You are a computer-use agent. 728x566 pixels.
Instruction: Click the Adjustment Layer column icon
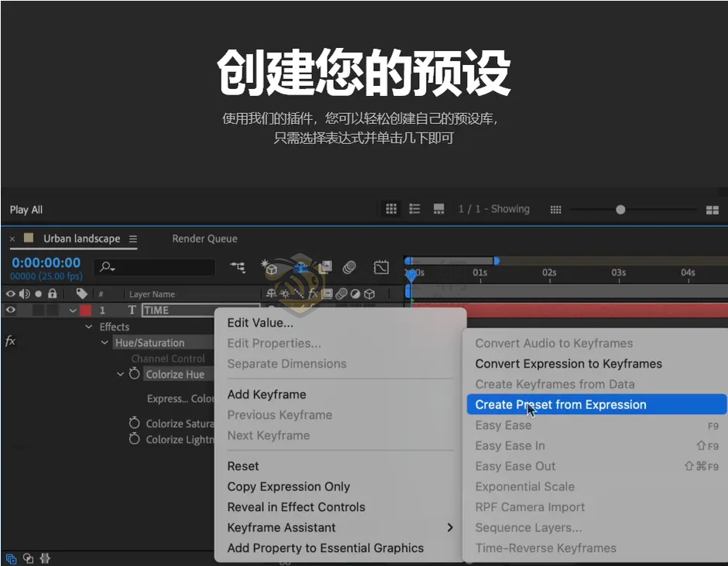coord(355,293)
